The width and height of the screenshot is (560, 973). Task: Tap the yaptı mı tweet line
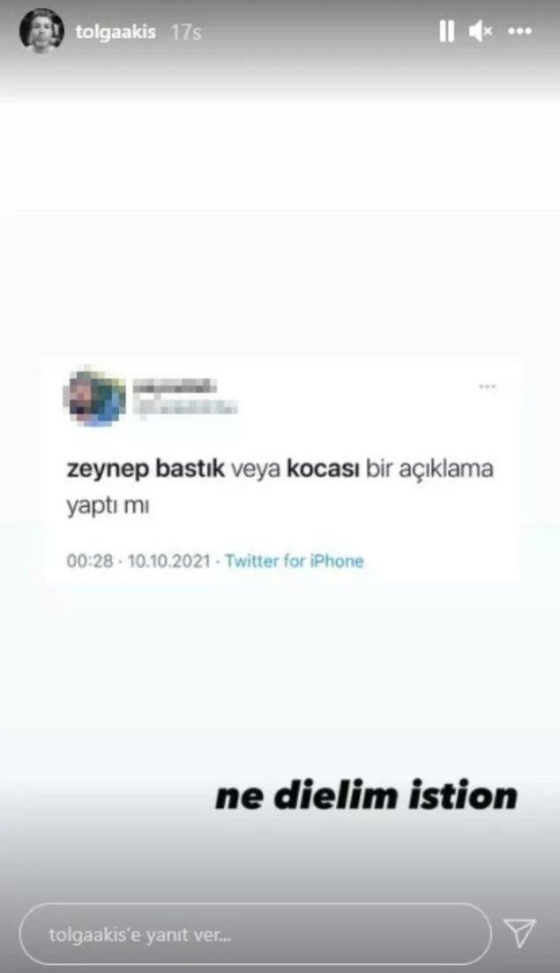tap(108, 506)
